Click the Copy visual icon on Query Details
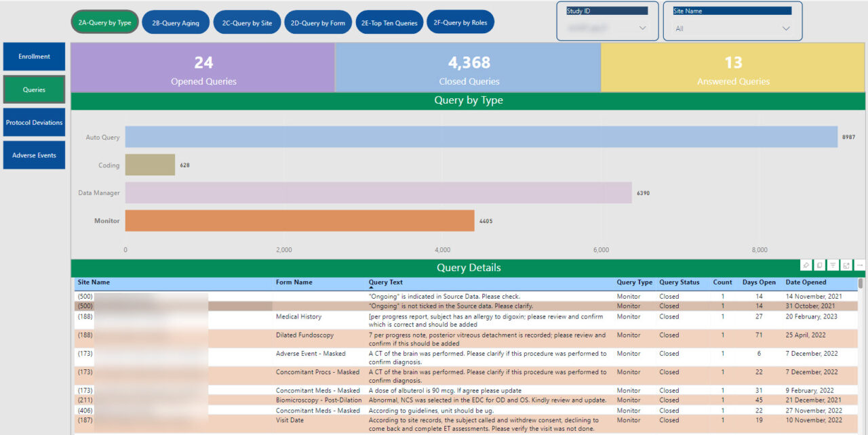 pos(820,265)
